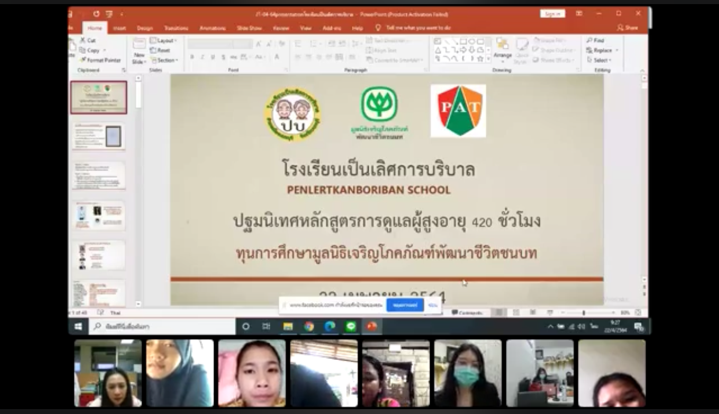Switch to Normal view in status bar
The width and height of the screenshot is (719, 414).
point(499,313)
